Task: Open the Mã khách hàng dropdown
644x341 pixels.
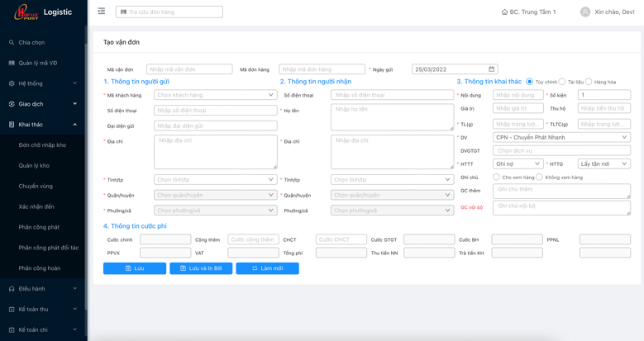Action: pos(215,96)
